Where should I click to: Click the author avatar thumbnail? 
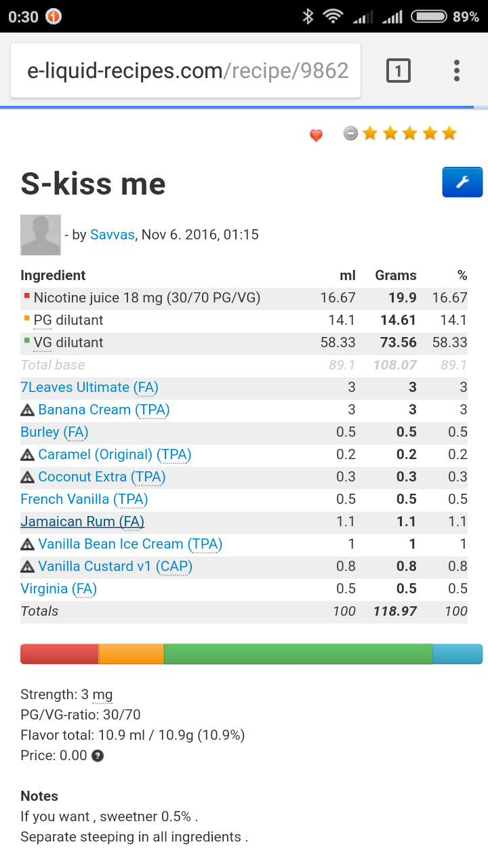pyautogui.click(x=41, y=235)
